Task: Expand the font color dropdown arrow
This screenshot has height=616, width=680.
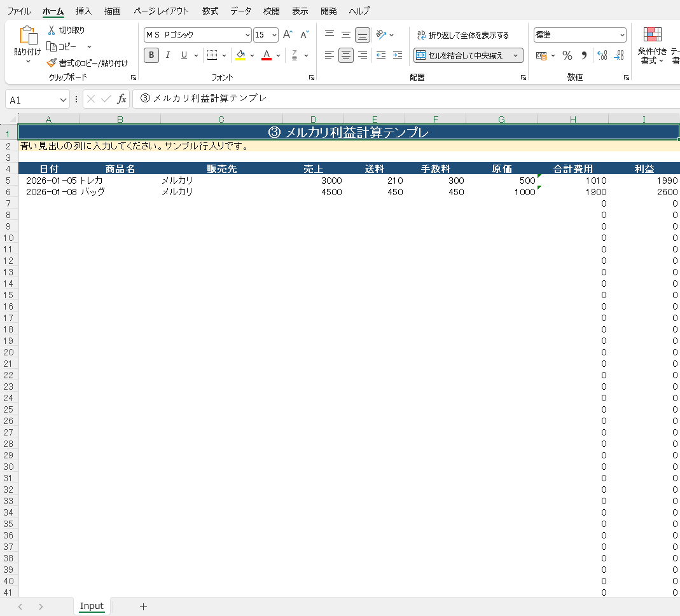Action: tap(279, 55)
